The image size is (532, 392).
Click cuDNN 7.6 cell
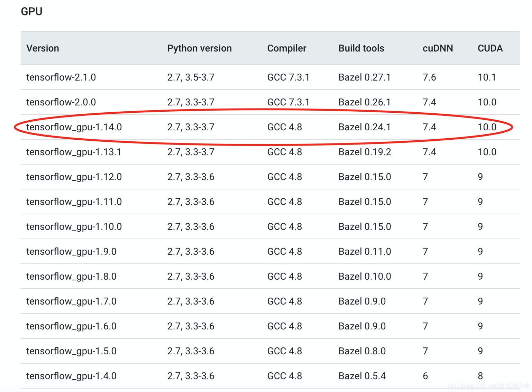pyautogui.click(x=429, y=77)
